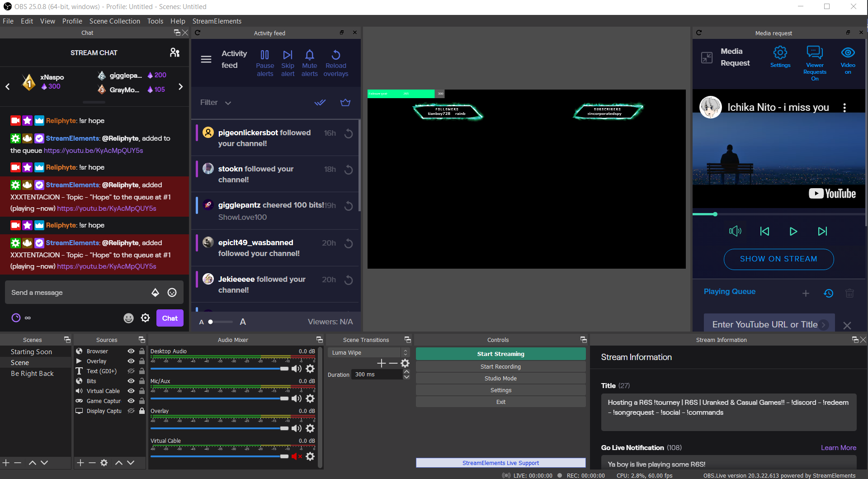The width and height of the screenshot is (868, 479).
Task: Hide the Browser source with eye icon
Action: [131, 351]
